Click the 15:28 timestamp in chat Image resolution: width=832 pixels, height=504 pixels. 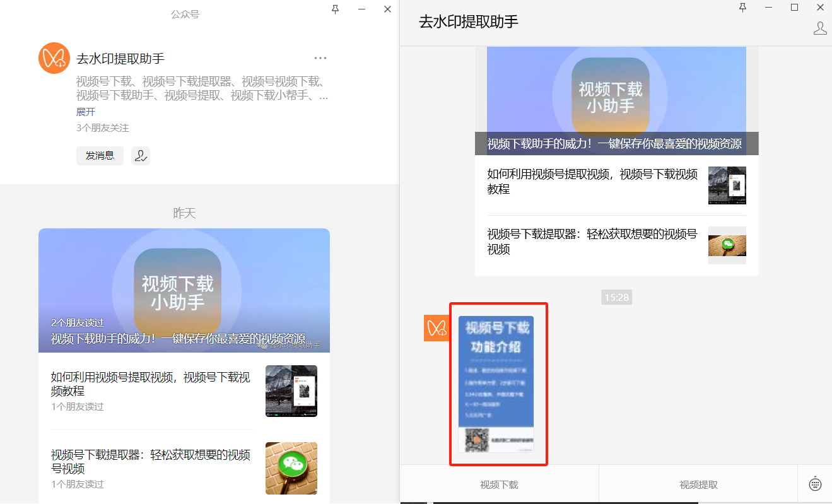pos(616,297)
